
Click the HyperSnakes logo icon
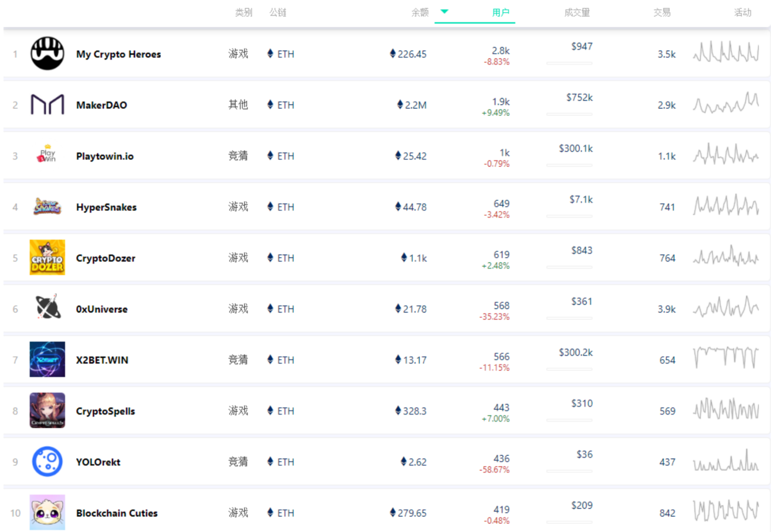pos(47,207)
